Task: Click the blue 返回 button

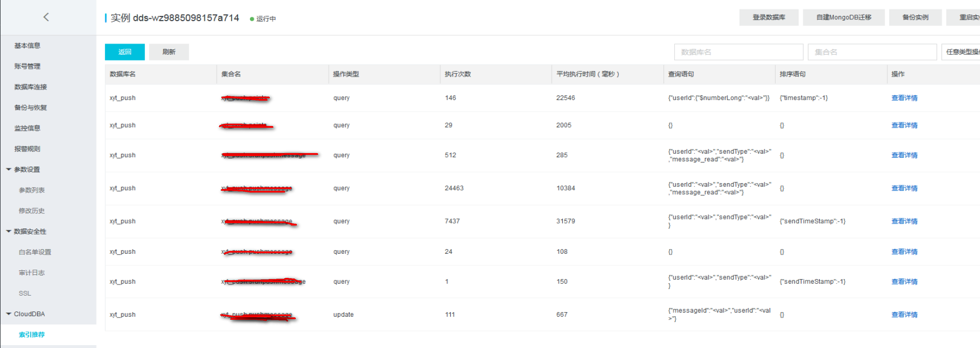Action: [125, 52]
